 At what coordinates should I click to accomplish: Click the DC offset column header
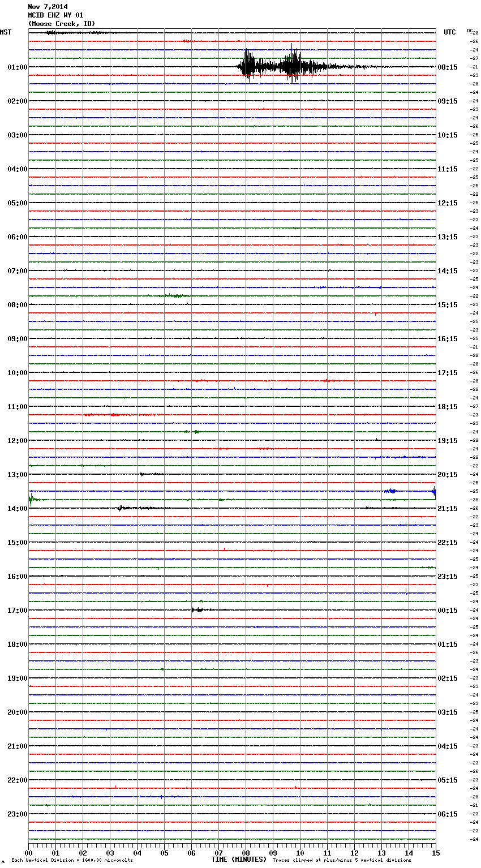tap(470, 31)
